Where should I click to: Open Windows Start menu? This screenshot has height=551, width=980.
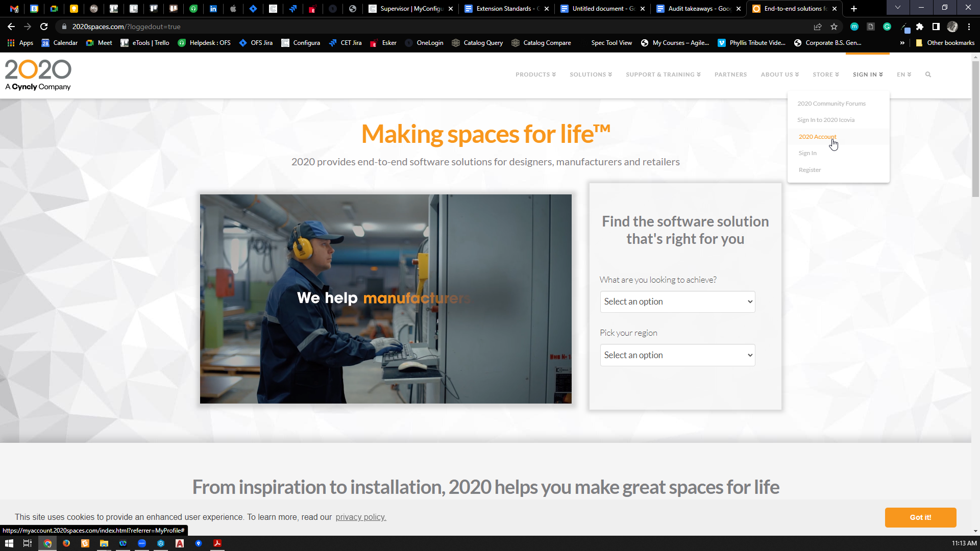[x=9, y=543]
